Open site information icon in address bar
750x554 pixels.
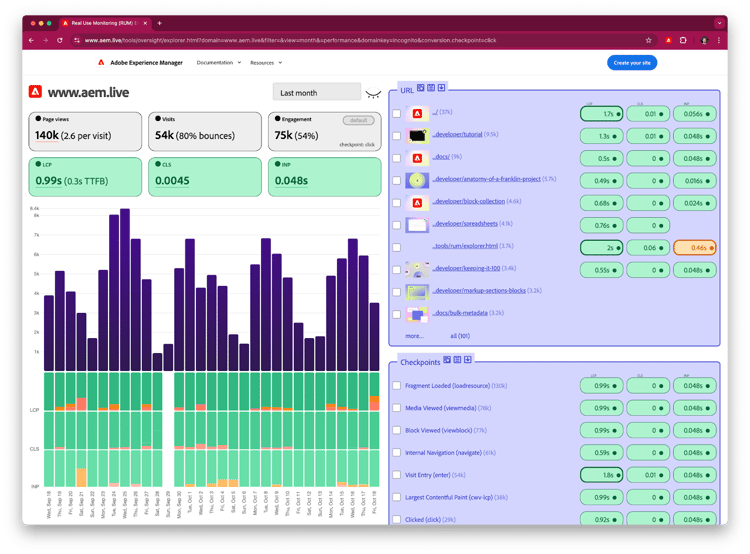(77, 41)
